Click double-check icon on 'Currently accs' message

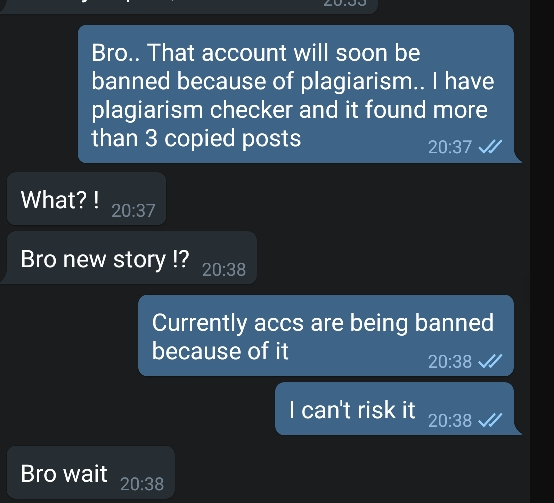pyautogui.click(x=490, y=361)
